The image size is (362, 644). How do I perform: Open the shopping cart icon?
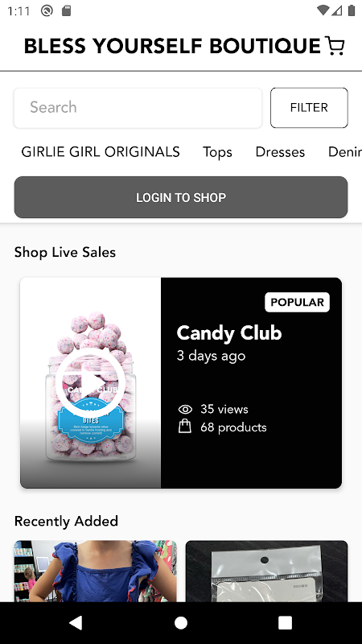point(335,46)
